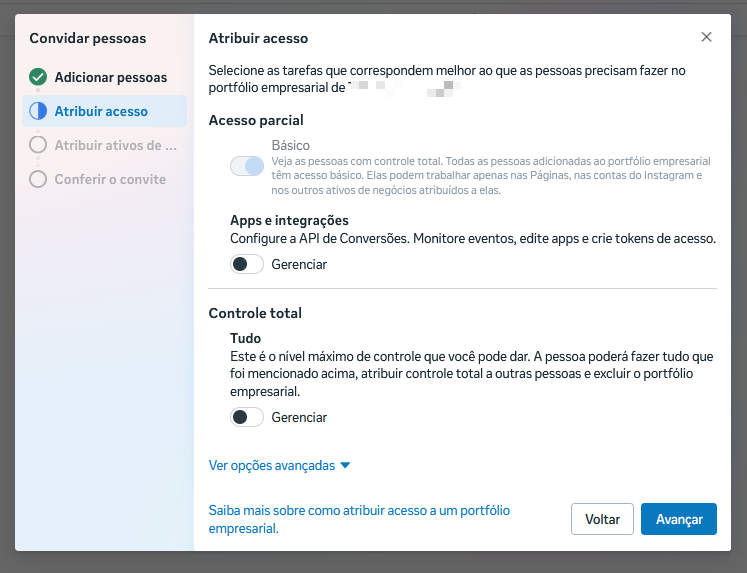Go to the Adicionar pessoas step
Screen dimensions: 747x573
click(110, 77)
